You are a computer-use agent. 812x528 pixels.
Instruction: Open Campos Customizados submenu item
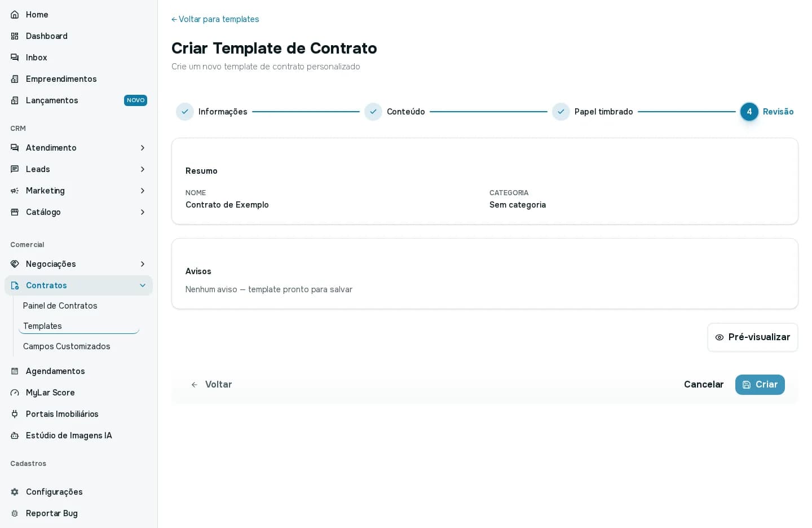click(79, 346)
